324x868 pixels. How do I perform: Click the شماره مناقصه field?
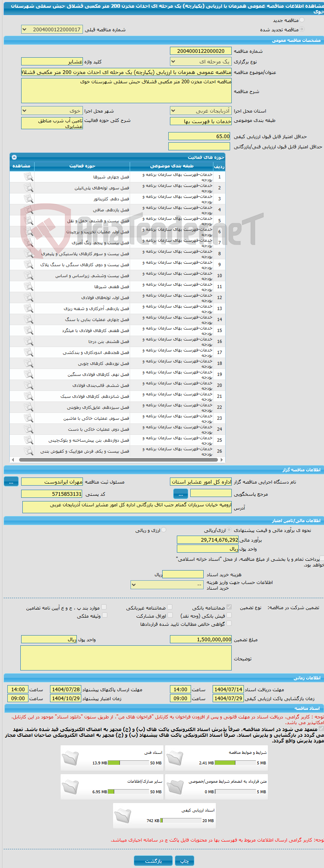click(201, 51)
